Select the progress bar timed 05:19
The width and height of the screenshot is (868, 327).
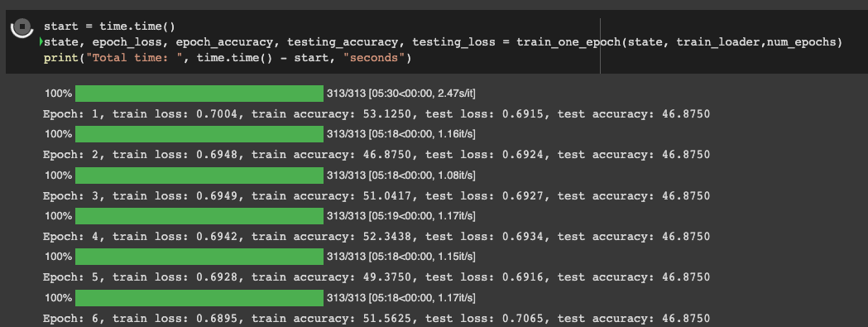199,216
